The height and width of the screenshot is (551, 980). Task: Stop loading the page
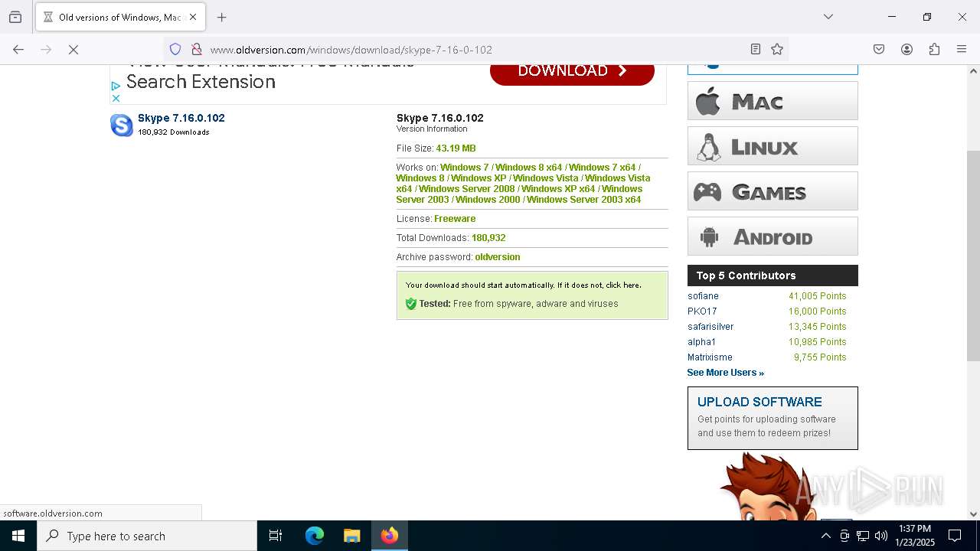(x=73, y=49)
